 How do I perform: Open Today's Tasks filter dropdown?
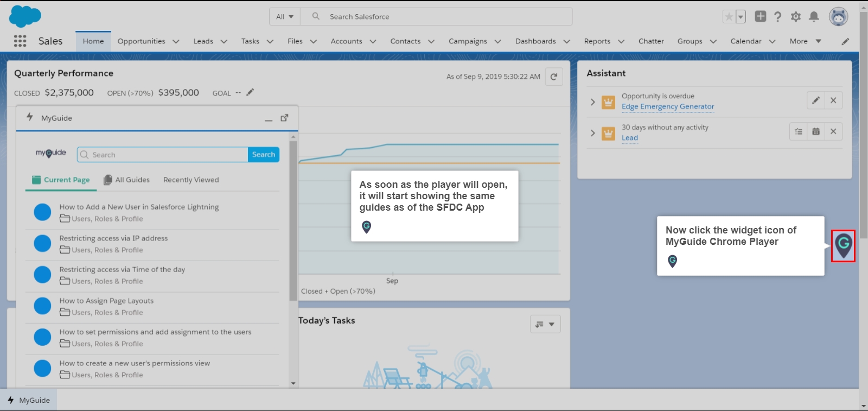click(545, 324)
